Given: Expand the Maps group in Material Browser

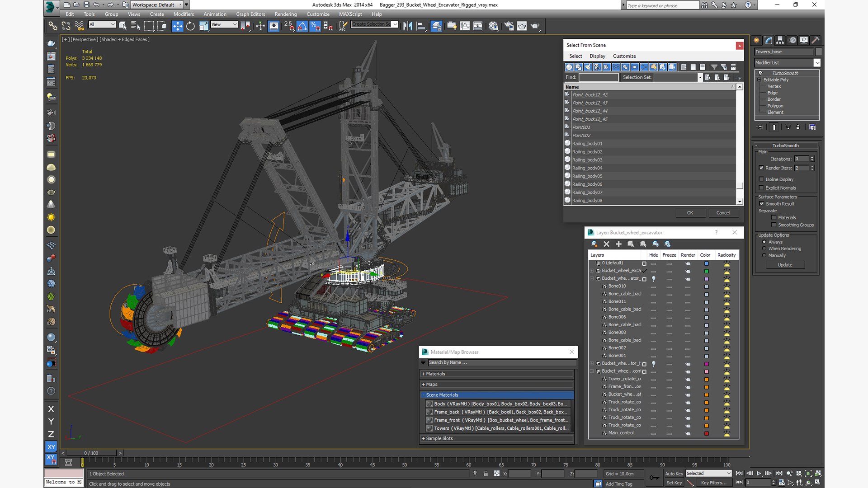Looking at the screenshot, I should [x=496, y=385].
